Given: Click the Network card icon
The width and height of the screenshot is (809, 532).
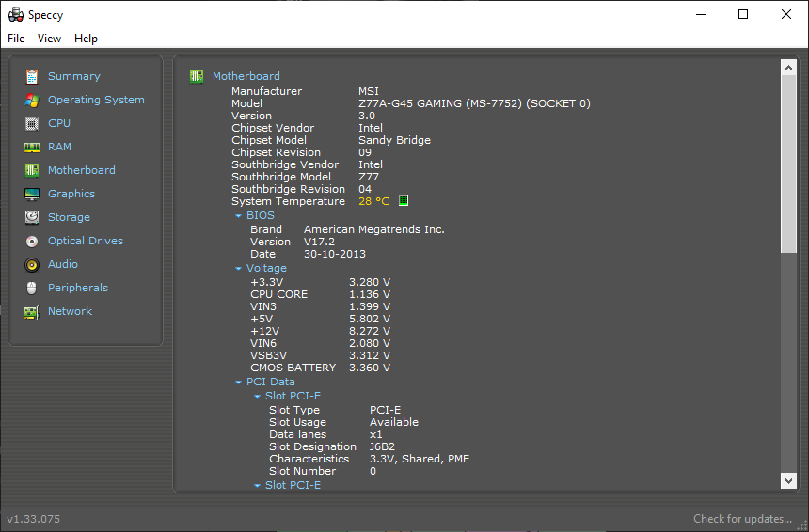Looking at the screenshot, I should [32, 312].
